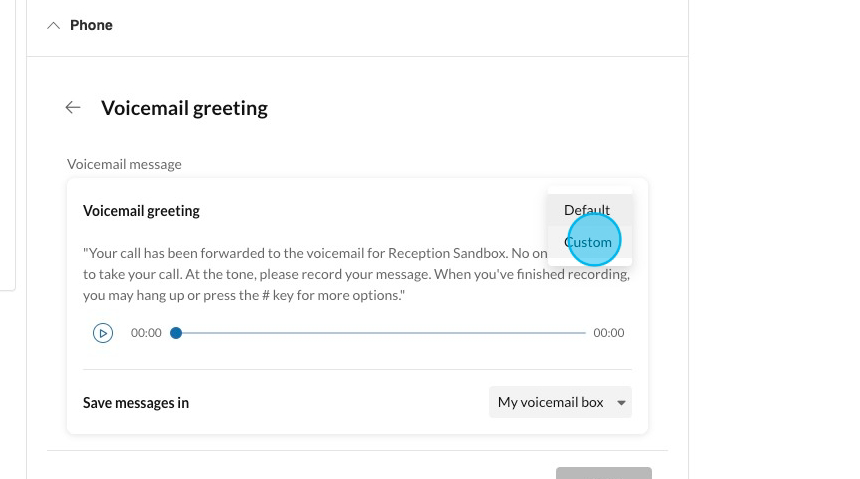The height and width of the screenshot is (479, 860).
Task: Choose the Custom greeting option
Action: point(588,242)
